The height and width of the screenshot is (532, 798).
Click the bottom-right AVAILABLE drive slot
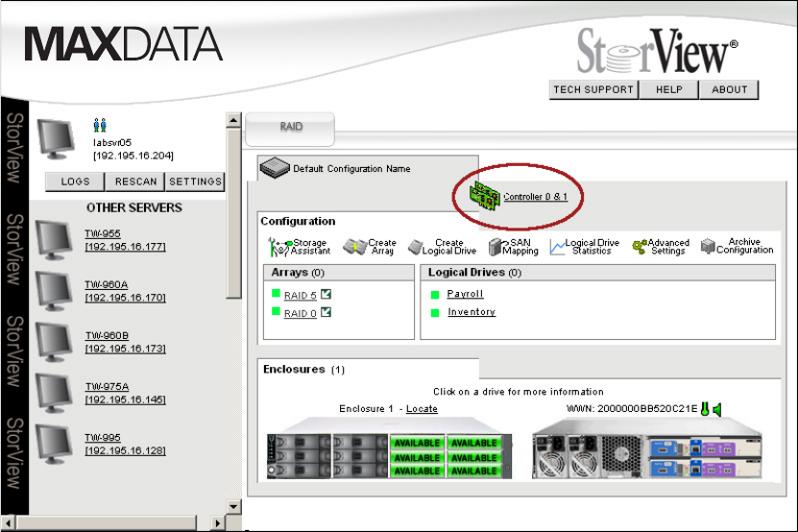pos(473,471)
